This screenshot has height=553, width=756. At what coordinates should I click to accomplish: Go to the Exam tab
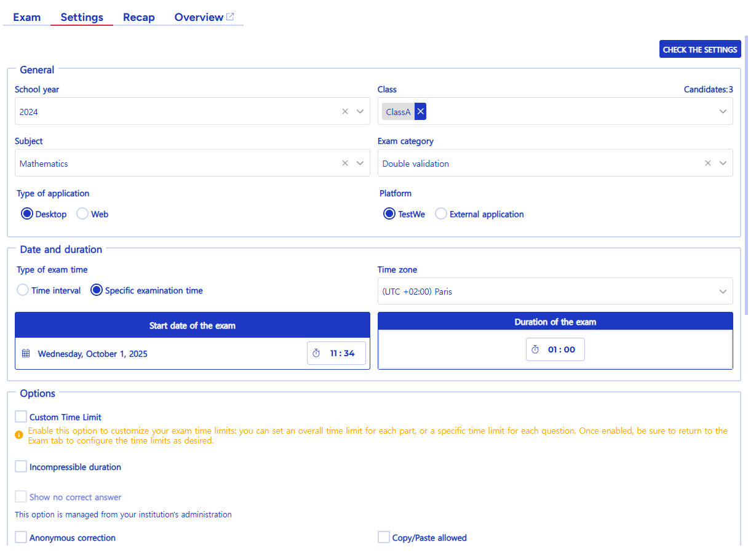pyautogui.click(x=26, y=17)
